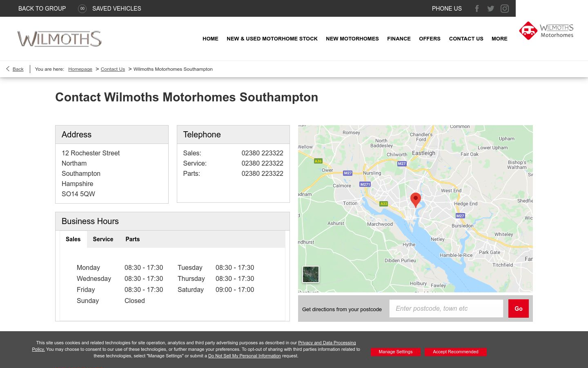The image size is (588, 368).
Task: Open NEW MOTORHOMES menu item
Action: 352,39
